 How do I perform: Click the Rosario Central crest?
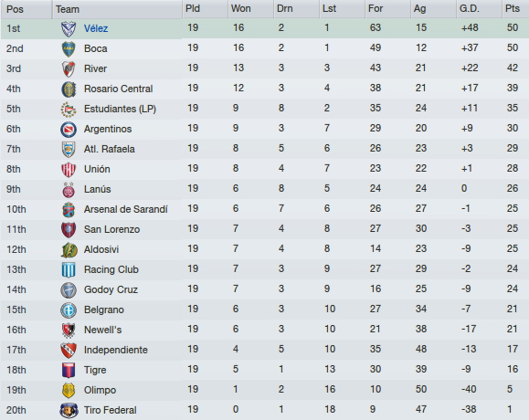[x=69, y=89]
